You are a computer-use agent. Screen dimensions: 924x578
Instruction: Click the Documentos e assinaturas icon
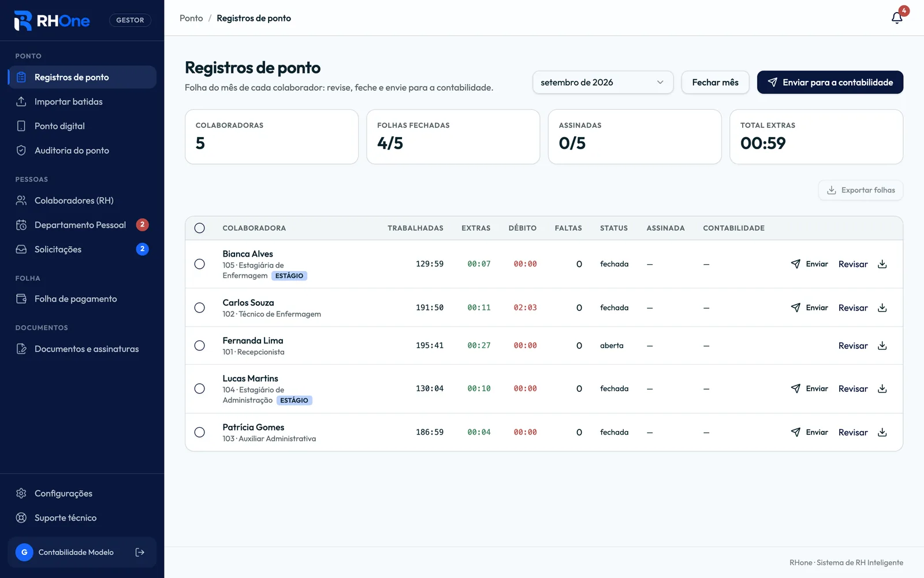tap(21, 349)
